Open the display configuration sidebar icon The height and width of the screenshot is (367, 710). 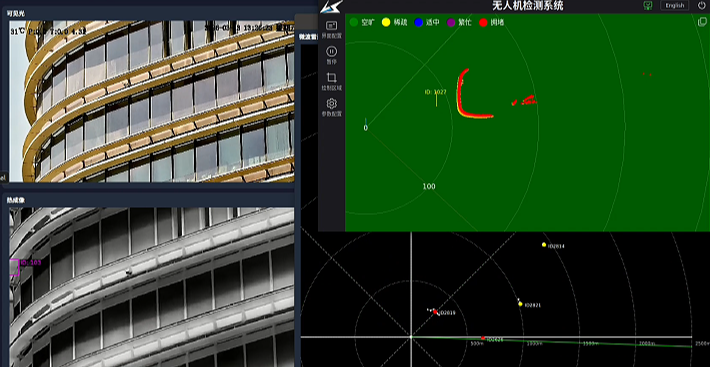[331, 26]
